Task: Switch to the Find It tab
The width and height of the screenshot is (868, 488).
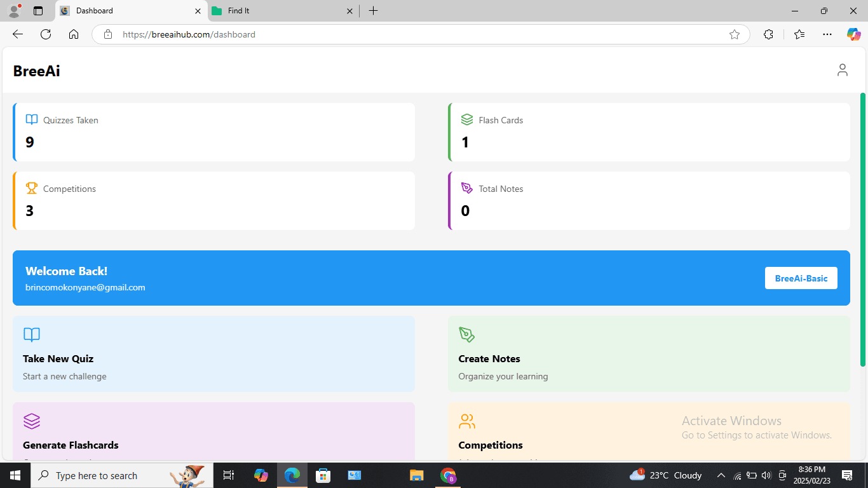Action: [284, 11]
